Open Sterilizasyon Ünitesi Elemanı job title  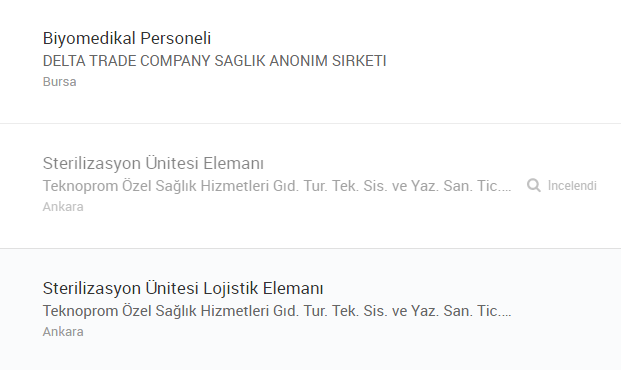(x=153, y=163)
